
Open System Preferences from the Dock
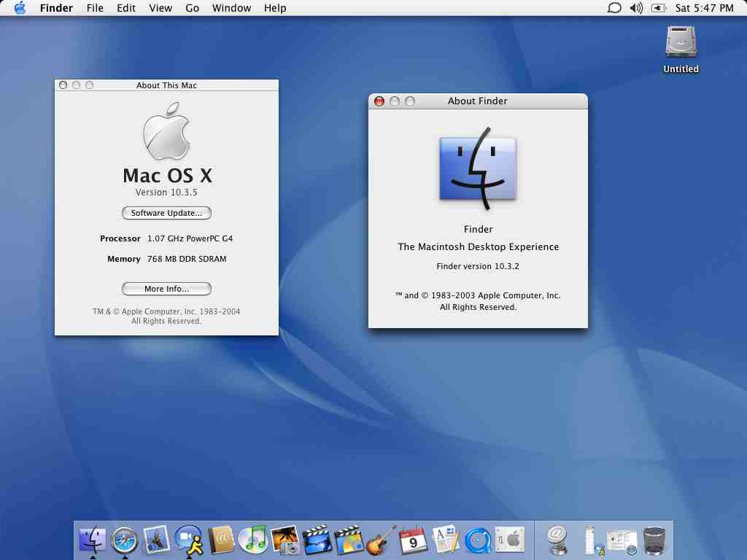coord(510,540)
